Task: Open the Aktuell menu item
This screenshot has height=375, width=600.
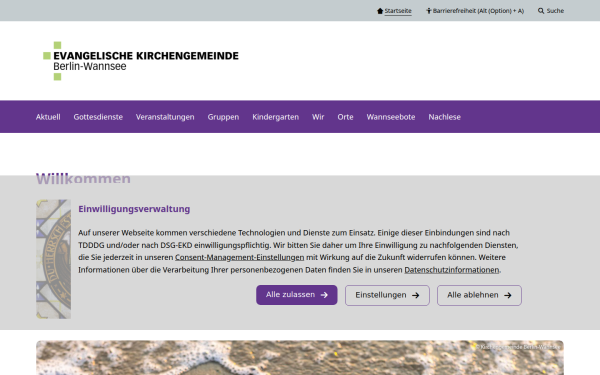Action: click(48, 117)
